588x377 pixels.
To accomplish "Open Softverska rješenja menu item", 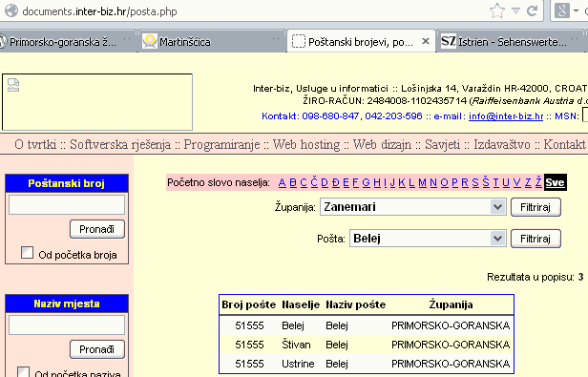I will click(x=120, y=144).
